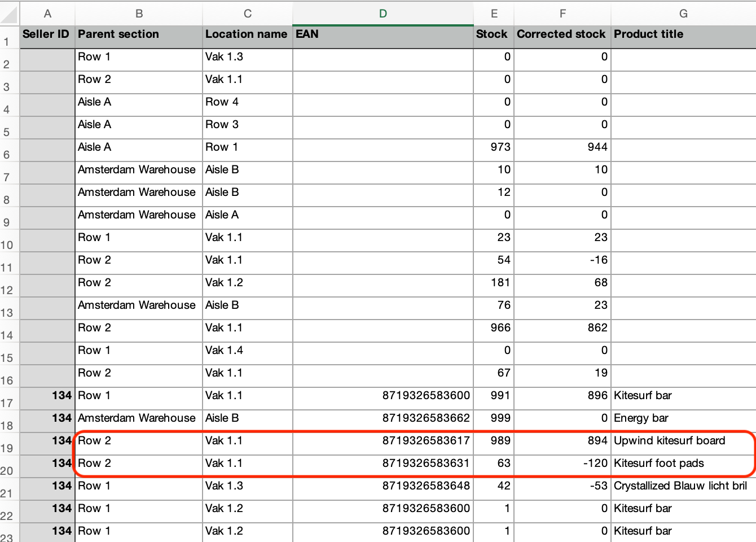Click corrected stock cell -53
Screen dimensions: 756x542
(562, 489)
